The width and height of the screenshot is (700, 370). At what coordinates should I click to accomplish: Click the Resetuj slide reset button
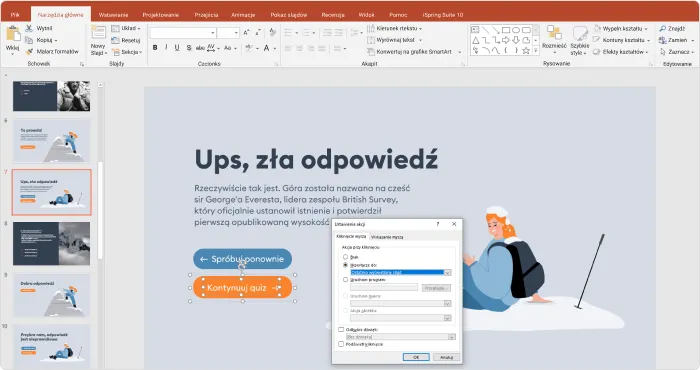click(126, 40)
